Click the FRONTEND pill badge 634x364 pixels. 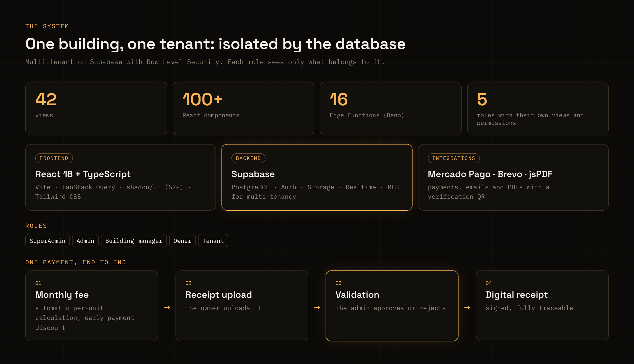click(54, 158)
